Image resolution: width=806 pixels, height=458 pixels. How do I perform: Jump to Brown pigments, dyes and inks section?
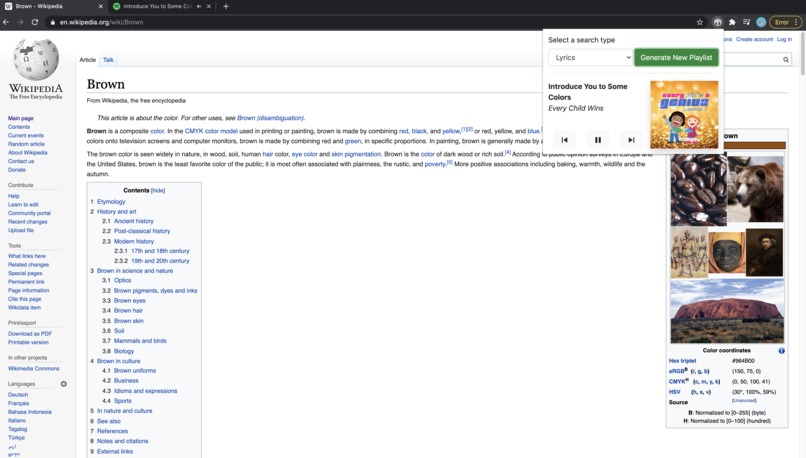156,290
